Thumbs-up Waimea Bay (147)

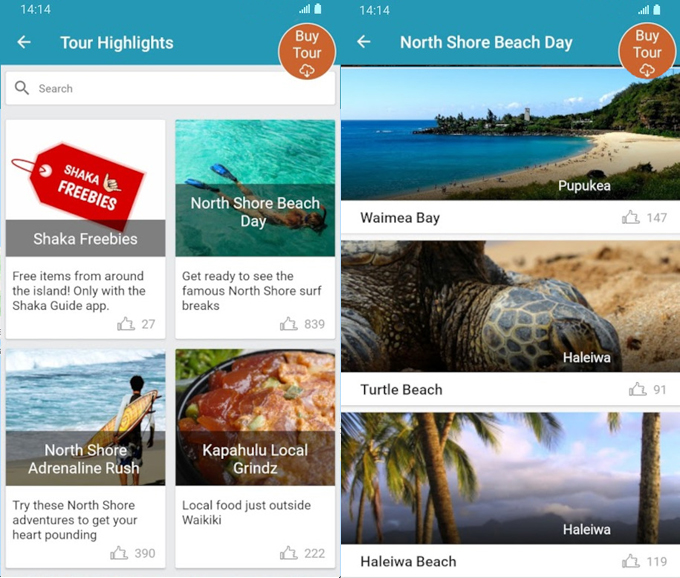point(631,217)
